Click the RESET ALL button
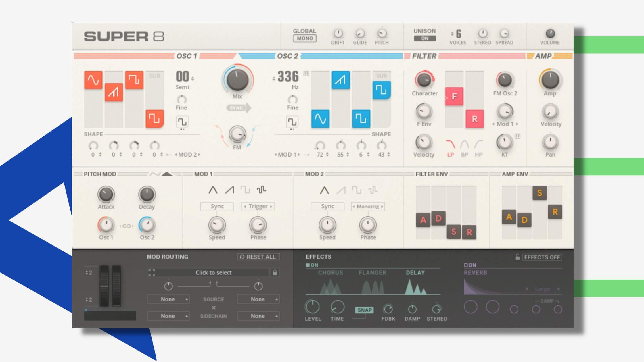The width and height of the screenshot is (644, 362). (258, 257)
